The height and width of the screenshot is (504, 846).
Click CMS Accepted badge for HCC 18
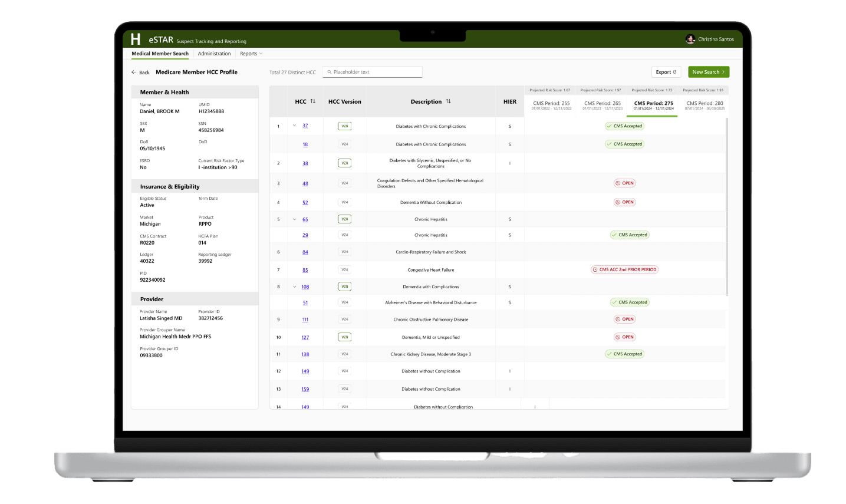[x=625, y=144]
